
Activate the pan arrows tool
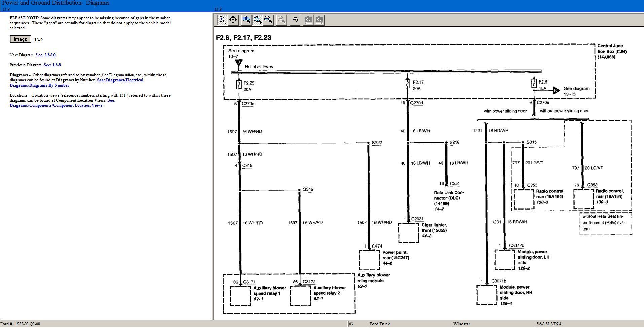pos(233,20)
